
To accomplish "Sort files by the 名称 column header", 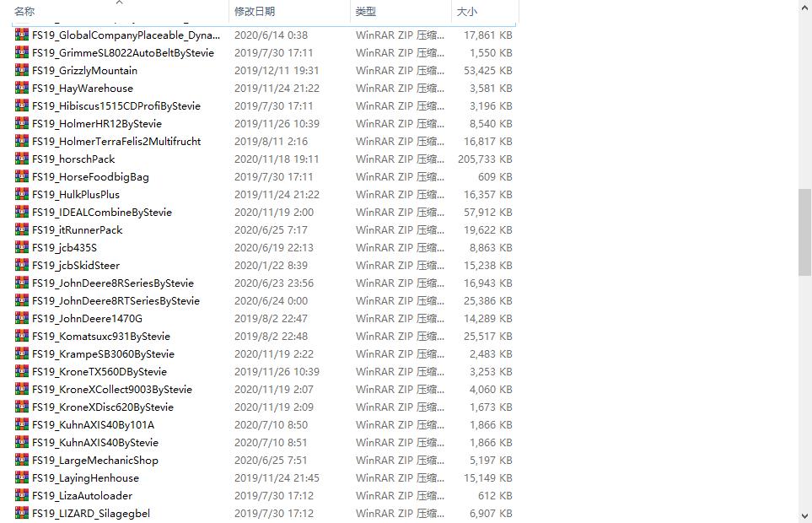I will point(120,11).
